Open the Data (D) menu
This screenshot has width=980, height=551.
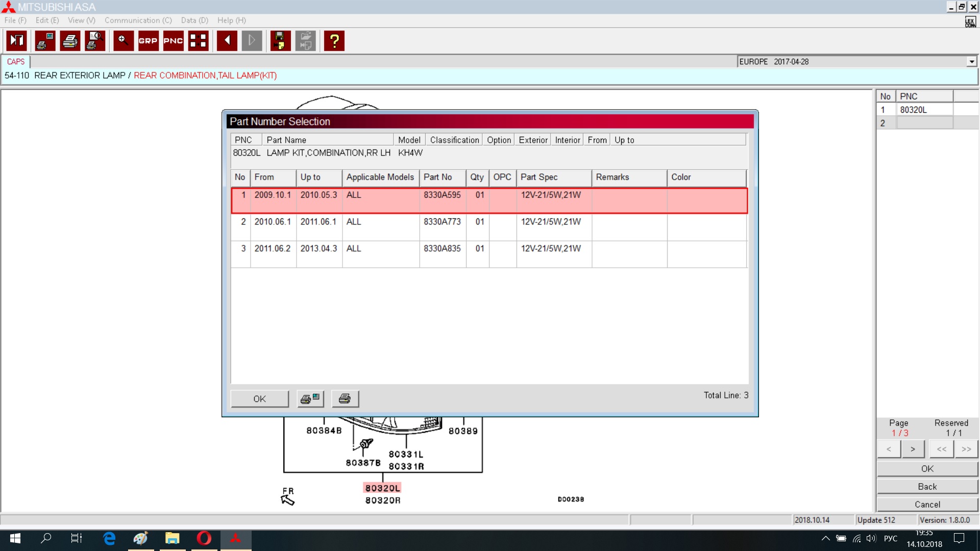pos(194,20)
